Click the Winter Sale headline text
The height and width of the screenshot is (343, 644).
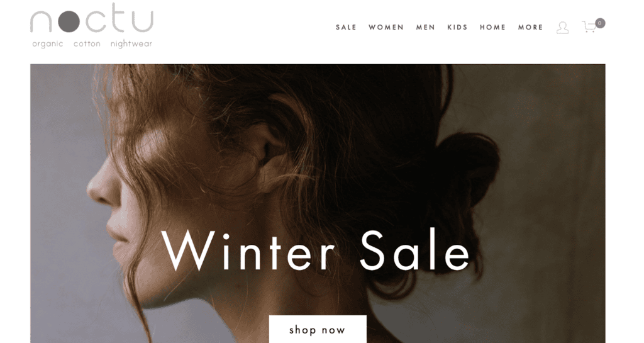[315, 250]
